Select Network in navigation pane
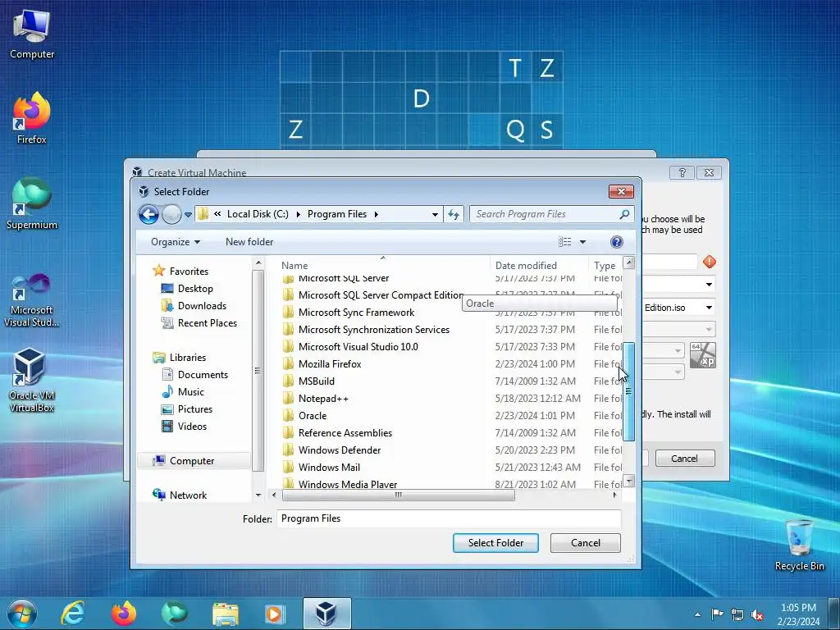 [x=188, y=495]
